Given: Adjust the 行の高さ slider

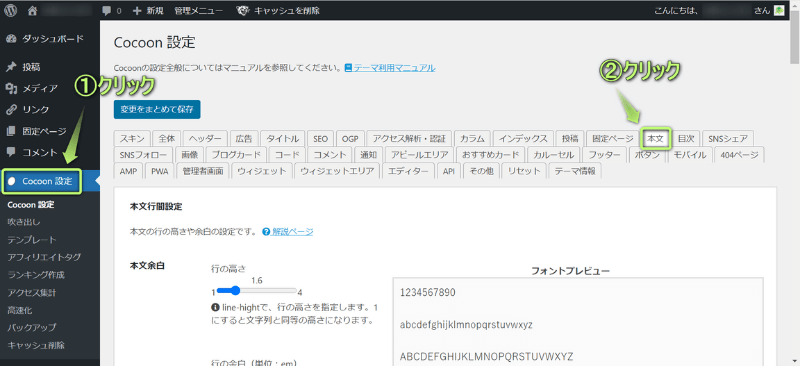Looking at the screenshot, I should [x=256, y=290].
